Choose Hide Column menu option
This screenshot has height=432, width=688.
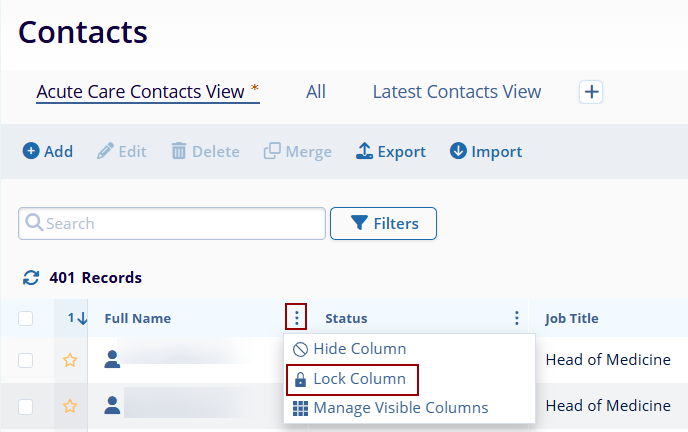click(349, 349)
